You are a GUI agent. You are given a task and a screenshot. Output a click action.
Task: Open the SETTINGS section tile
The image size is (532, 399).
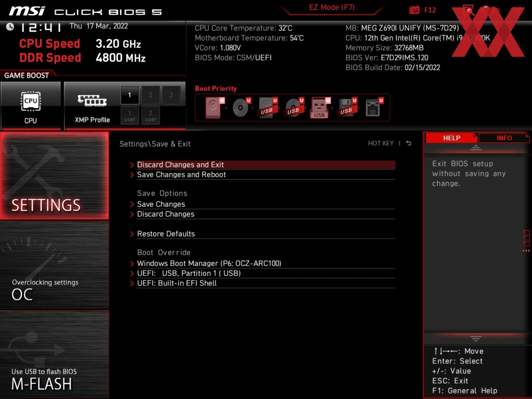(x=54, y=175)
